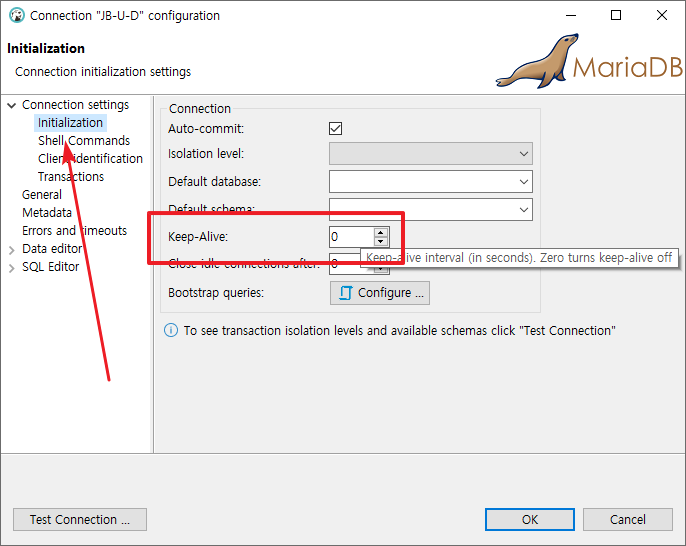Increase the Keep-Alive value with the up arrow

[x=380, y=232]
